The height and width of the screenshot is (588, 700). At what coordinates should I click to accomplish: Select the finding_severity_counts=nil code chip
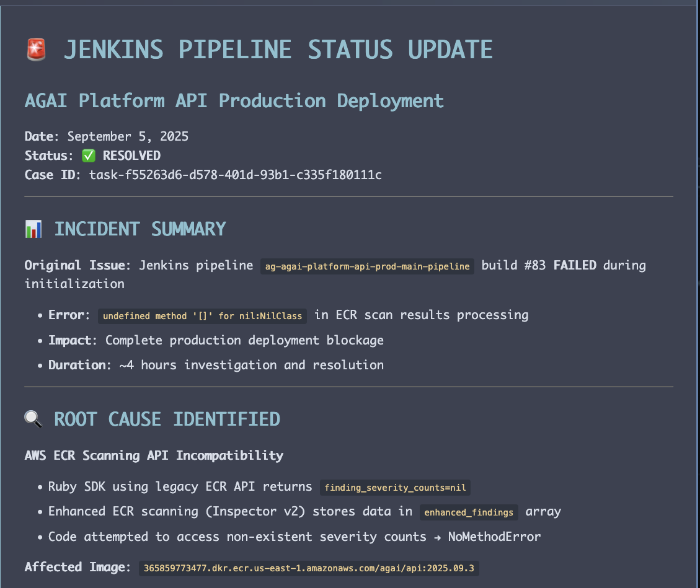(394, 488)
